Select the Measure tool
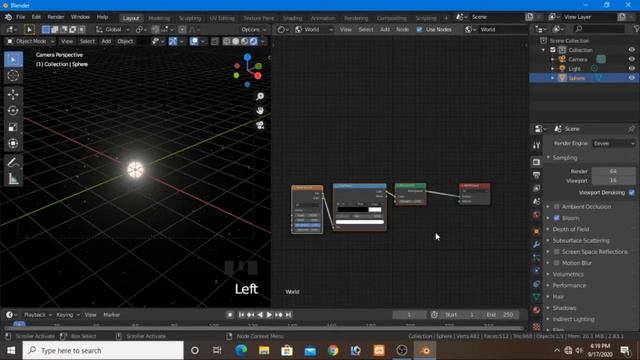 [x=13, y=179]
